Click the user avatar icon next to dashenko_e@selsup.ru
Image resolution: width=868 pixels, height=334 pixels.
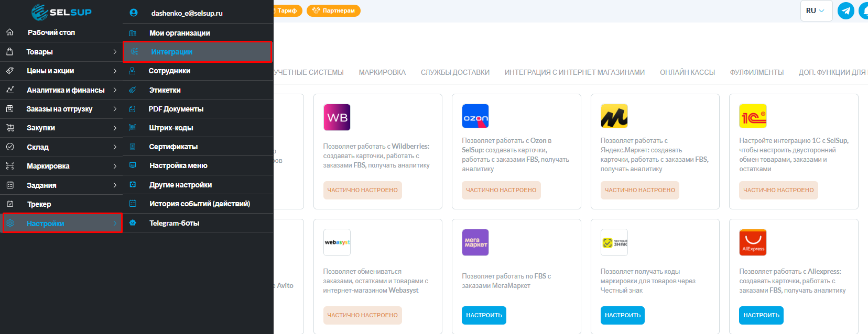(x=134, y=13)
